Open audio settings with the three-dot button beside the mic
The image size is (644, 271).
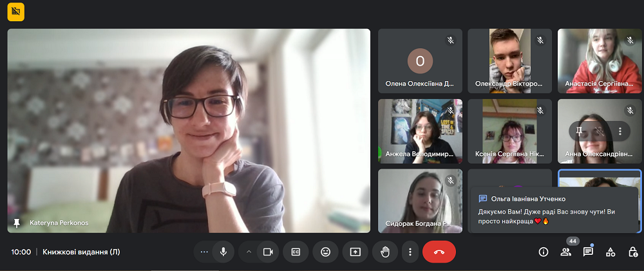[x=204, y=252]
